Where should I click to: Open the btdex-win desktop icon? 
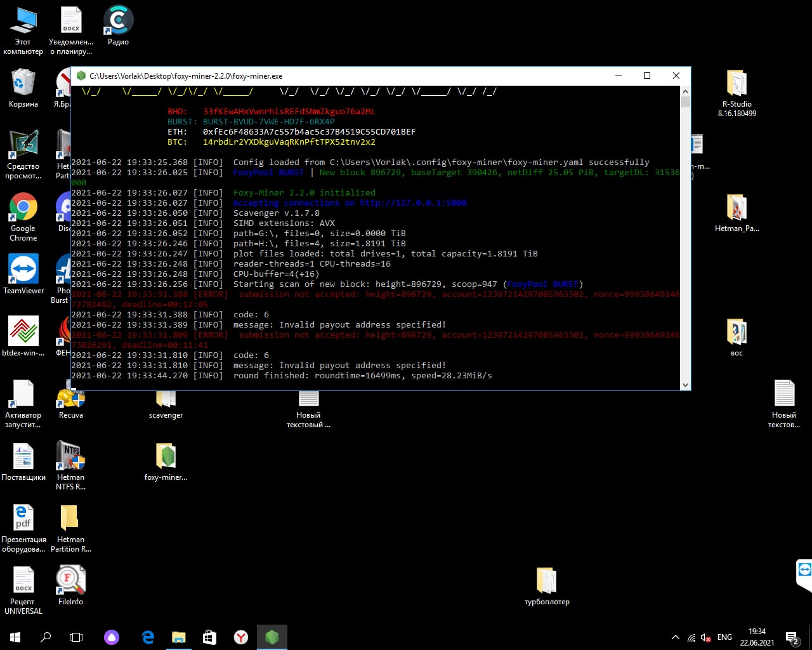coord(23,336)
